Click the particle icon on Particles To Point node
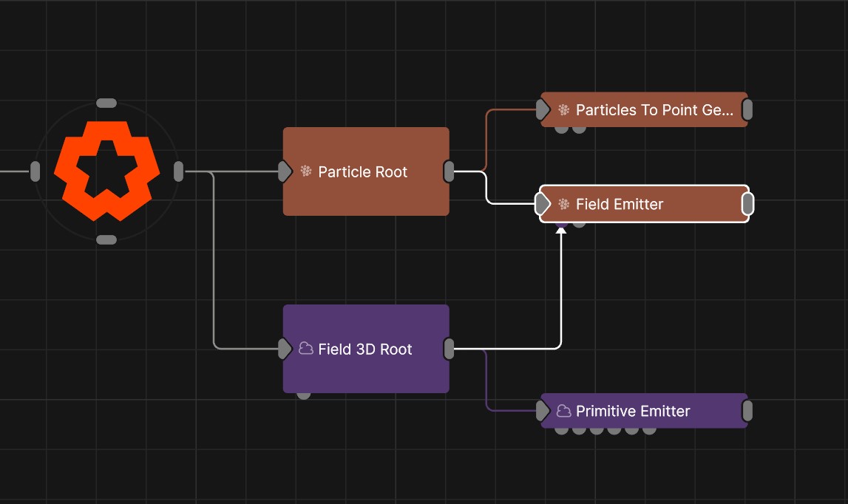The width and height of the screenshot is (848, 504). pyautogui.click(x=563, y=109)
